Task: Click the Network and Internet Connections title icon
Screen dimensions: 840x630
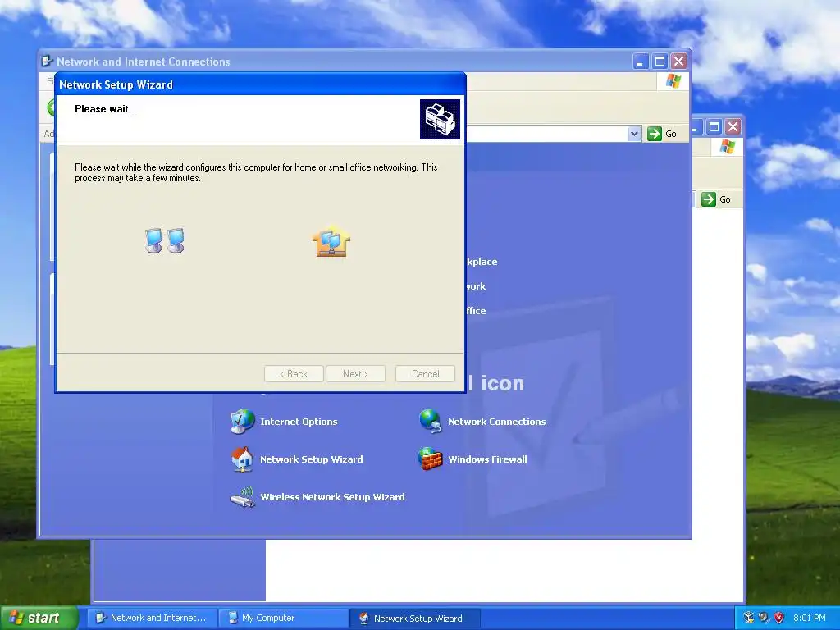Action: (47, 61)
